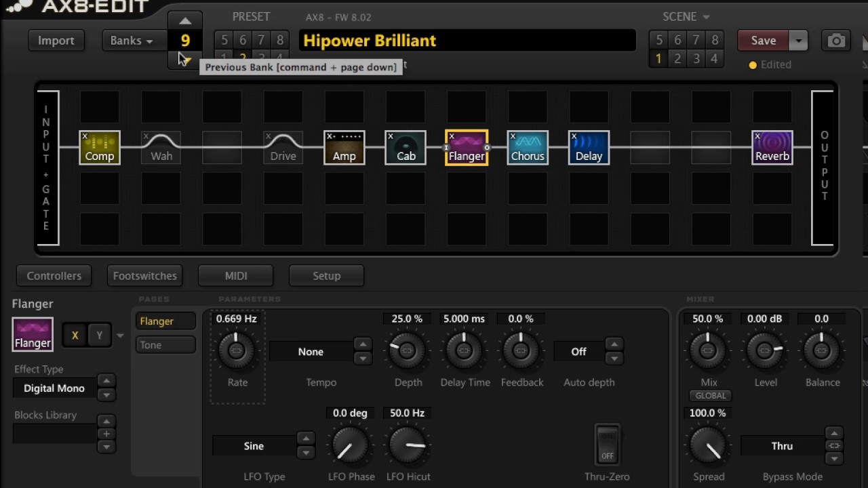Open the MIDI settings

tap(236, 276)
